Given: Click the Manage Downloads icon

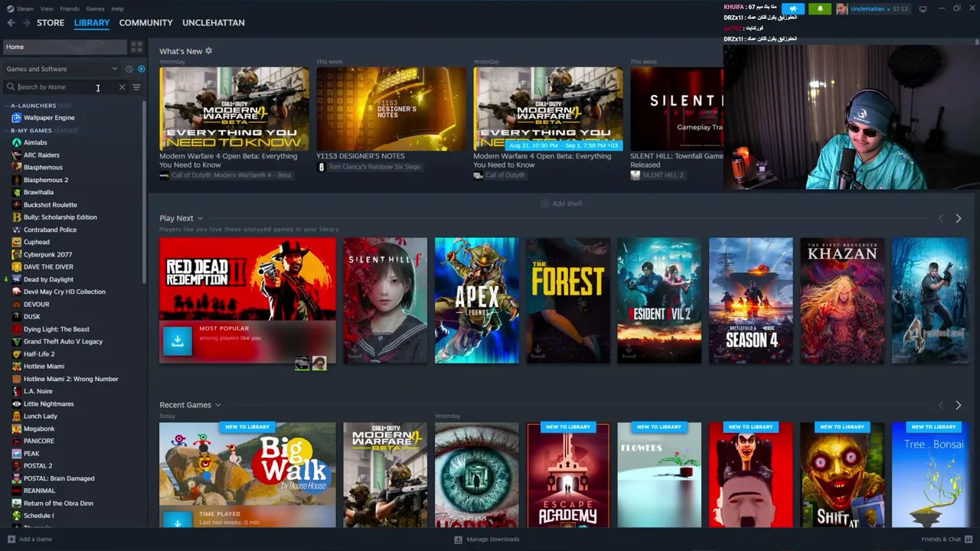Looking at the screenshot, I should coord(458,540).
